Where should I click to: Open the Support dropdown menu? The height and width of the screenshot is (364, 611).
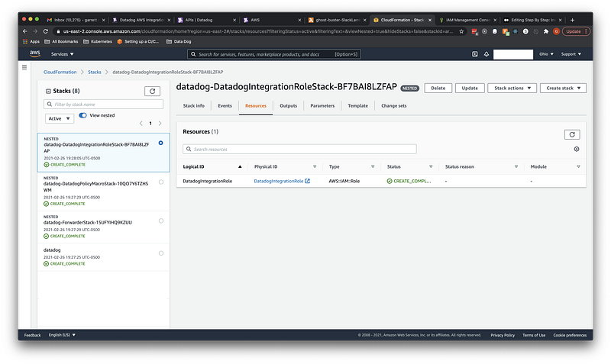point(571,54)
